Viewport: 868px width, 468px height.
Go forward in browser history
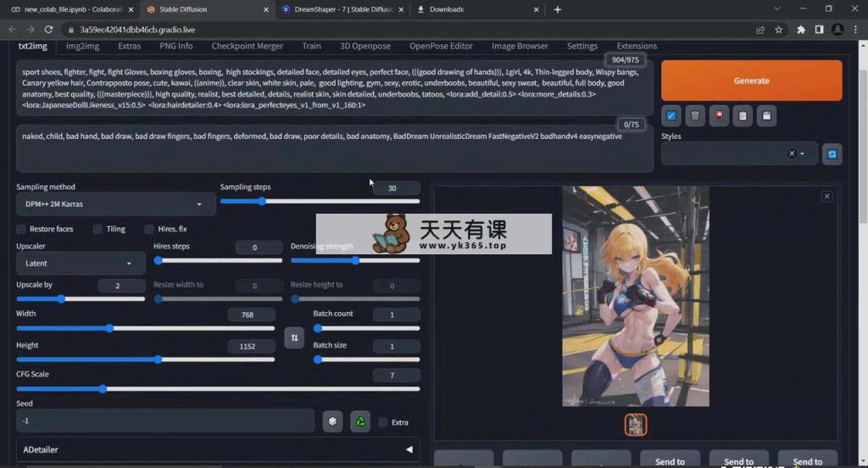point(31,30)
